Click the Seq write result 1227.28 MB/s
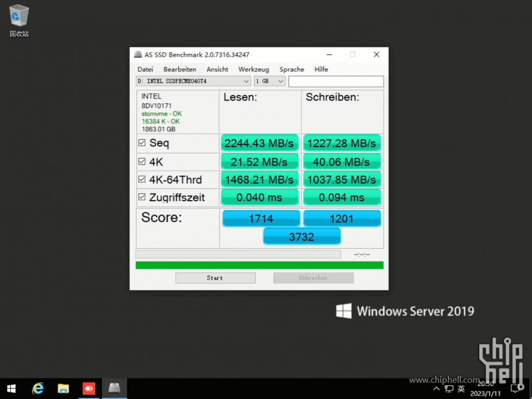Image resolution: width=532 pixels, height=399 pixels. (341, 143)
